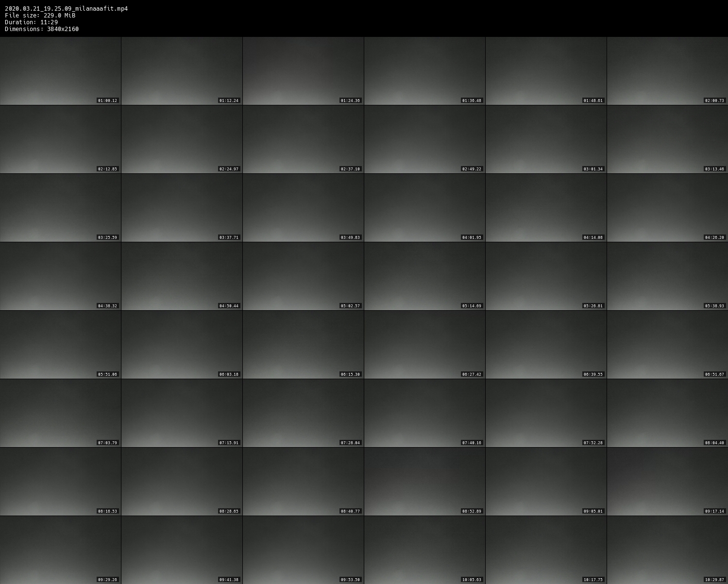The height and width of the screenshot is (584, 728).
Task: Pick the thumbnail marked 05:26.81
Action: (546, 276)
